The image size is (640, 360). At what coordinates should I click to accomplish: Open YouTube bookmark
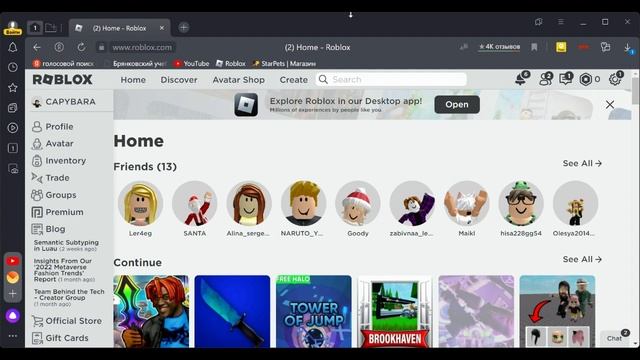[x=191, y=64]
